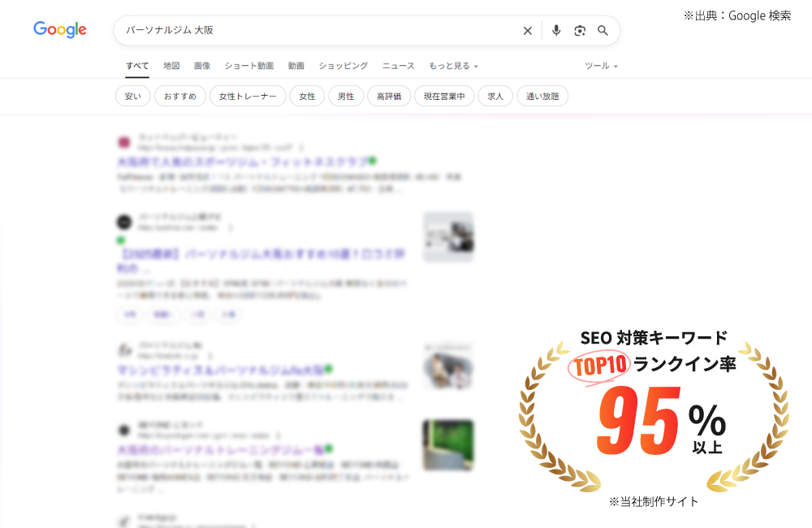The image size is (812, 528).
Task: Open the ツール dropdown menu
Action: click(601, 66)
